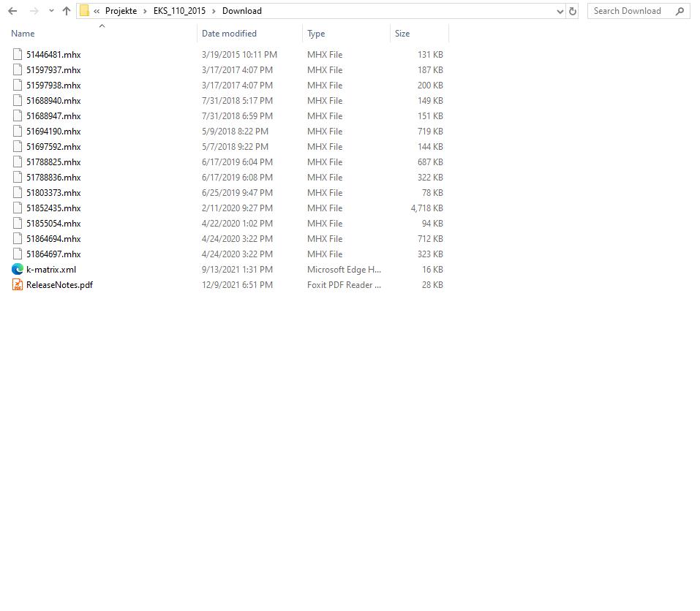Select the file name 51855054.mhx
700x611 pixels.
[53, 224]
